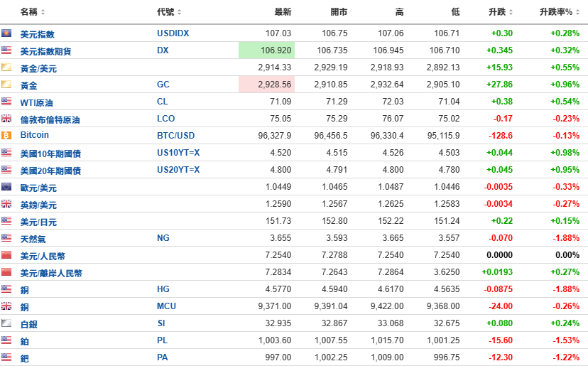Open 美元/離岸人民幣 quote link

pyautogui.click(x=51, y=274)
